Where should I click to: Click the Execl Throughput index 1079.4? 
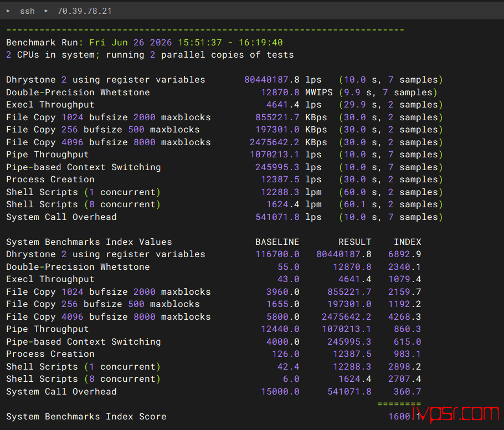[x=405, y=279]
